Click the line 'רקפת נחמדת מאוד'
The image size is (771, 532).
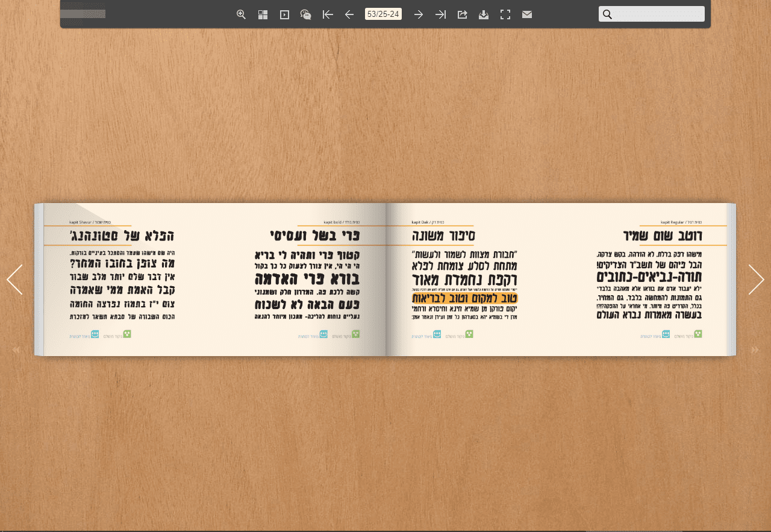465,280
